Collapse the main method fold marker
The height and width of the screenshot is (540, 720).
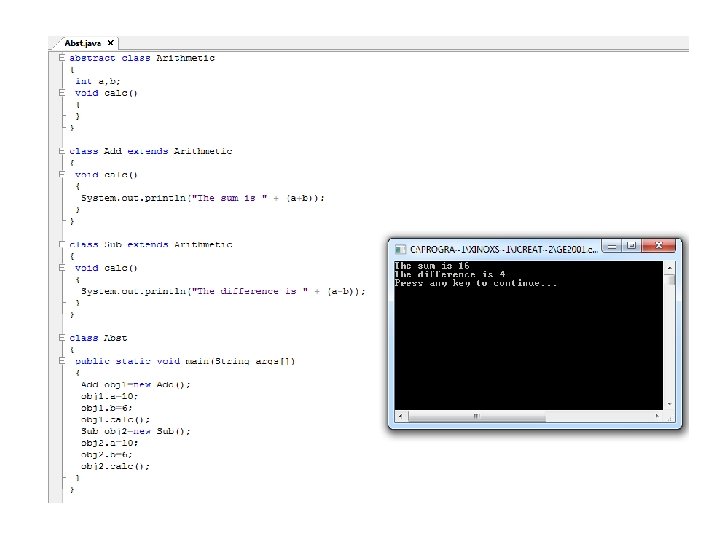click(x=62, y=361)
